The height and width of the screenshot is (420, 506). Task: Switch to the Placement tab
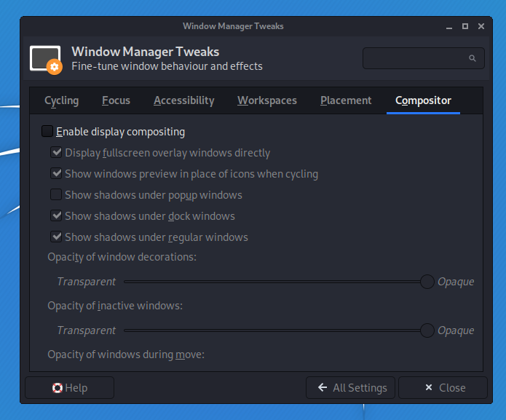[346, 100]
